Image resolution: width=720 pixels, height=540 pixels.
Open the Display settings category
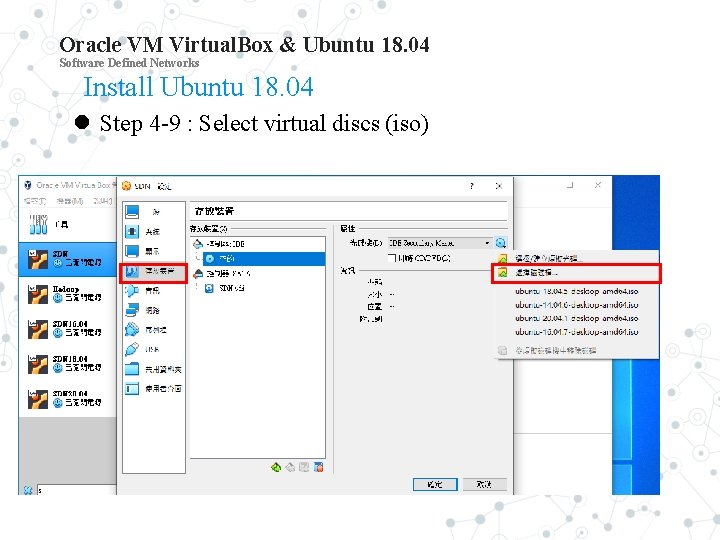[153, 251]
